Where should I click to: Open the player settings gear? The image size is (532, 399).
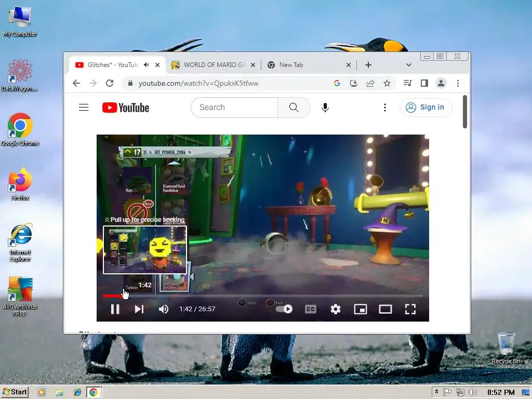336,309
